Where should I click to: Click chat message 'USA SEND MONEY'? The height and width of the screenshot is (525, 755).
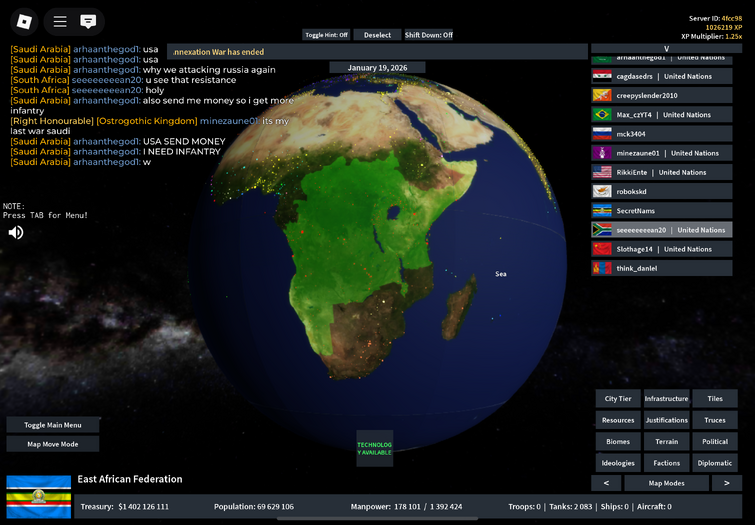pos(184,142)
